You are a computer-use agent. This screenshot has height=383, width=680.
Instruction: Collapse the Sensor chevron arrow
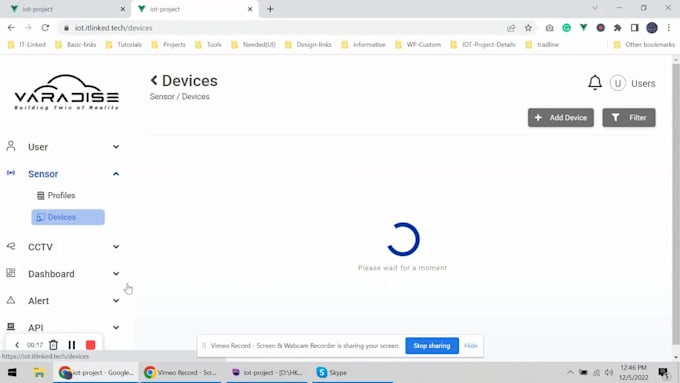click(116, 174)
